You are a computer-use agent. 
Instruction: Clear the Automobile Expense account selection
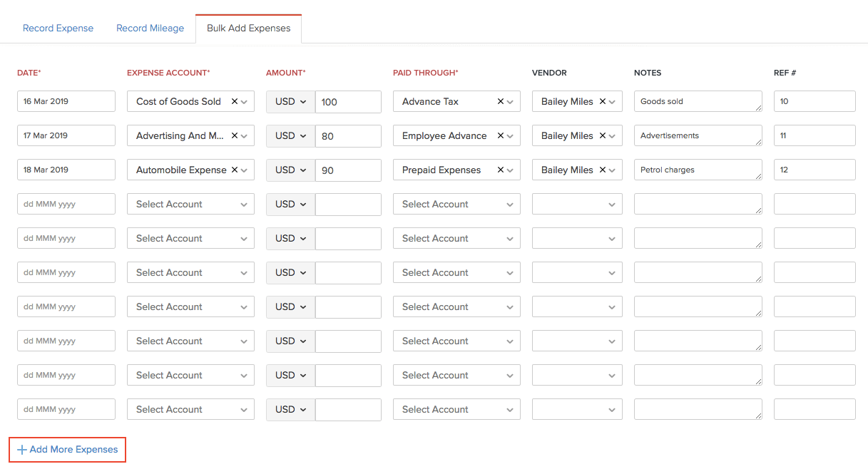coord(233,170)
